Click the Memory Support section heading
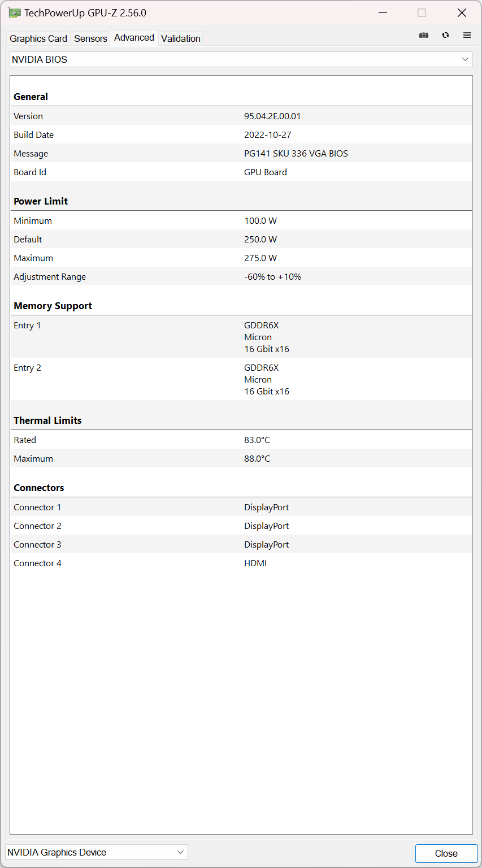The width and height of the screenshot is (482, 868). tap(53, 306)
